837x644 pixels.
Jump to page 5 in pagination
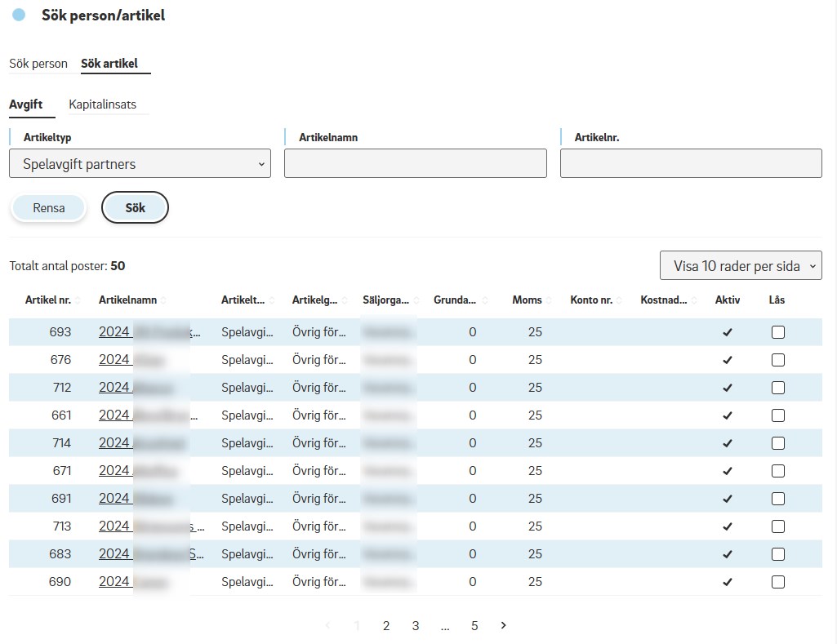(474, 625)
